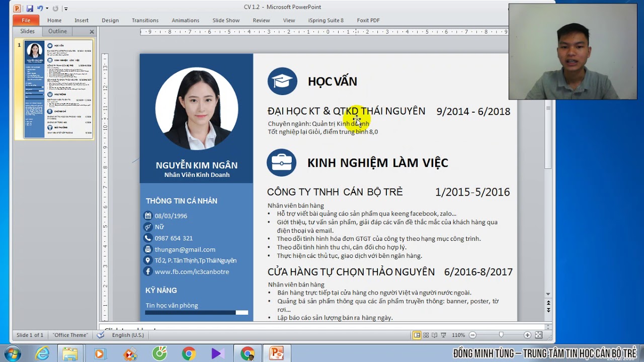This screenshot has width=644, height=362.
Task: Switch to Reading View in status bar
Action: 434,335
